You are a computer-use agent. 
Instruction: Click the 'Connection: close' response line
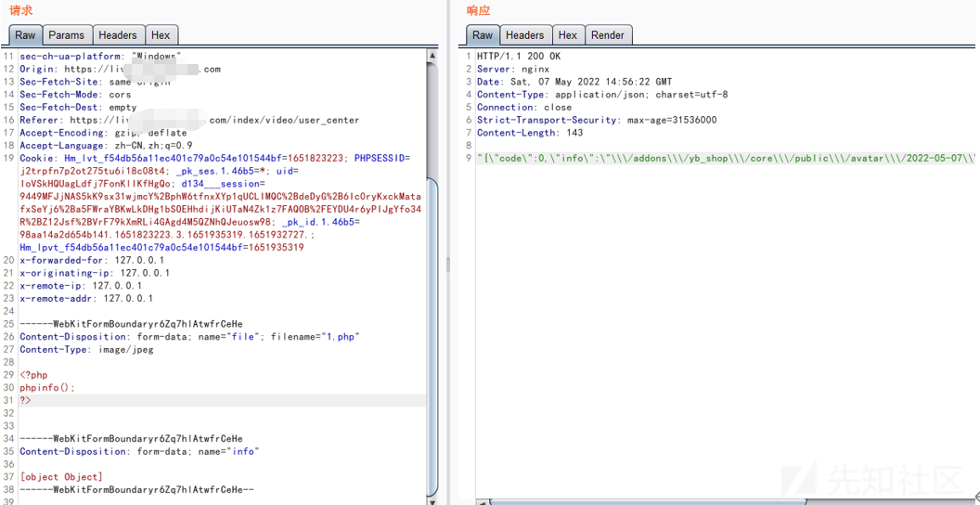tap(524, 108)
